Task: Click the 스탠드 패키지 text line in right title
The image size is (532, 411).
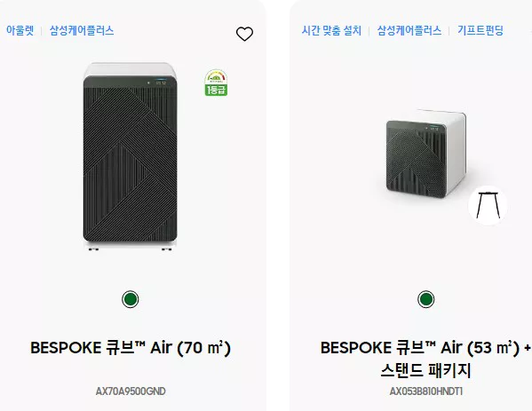Action: (425, 370)
